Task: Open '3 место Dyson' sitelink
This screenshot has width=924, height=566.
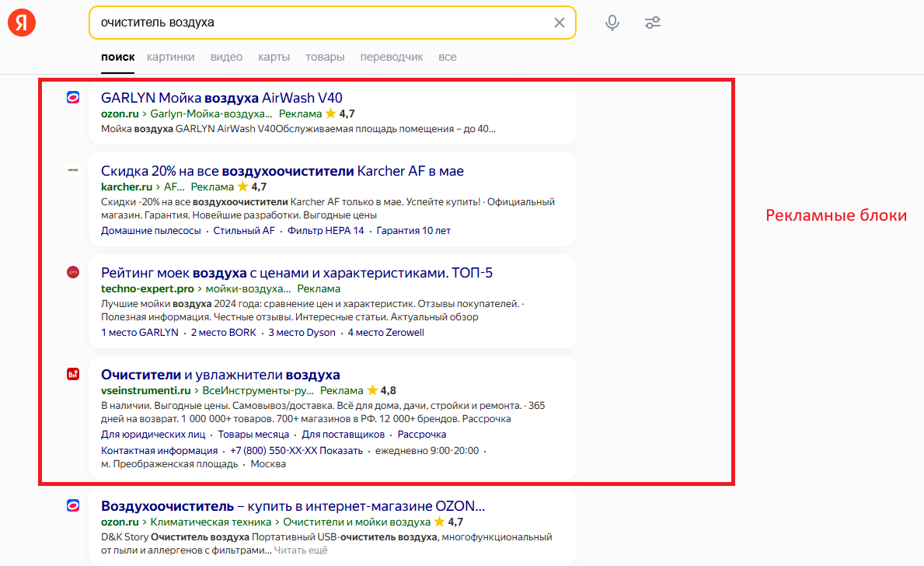Action: coord(302,333)
